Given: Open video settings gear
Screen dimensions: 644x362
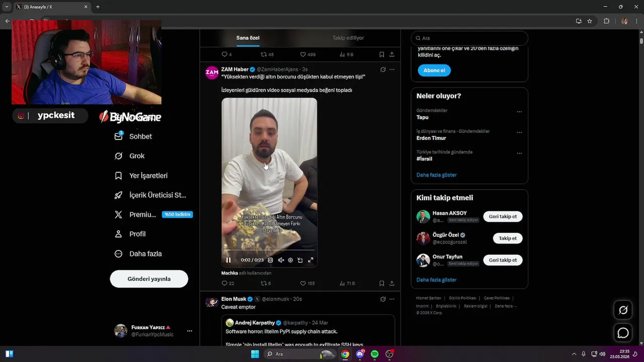Looking at the screenshot, I should pyautogui.click(x=290, y=260).
